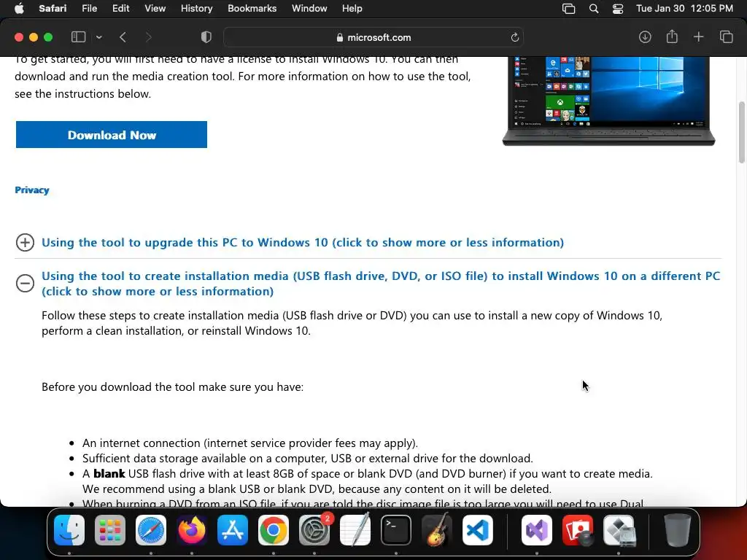
Task: Open the Safari menu
Action: click(53, 9)
